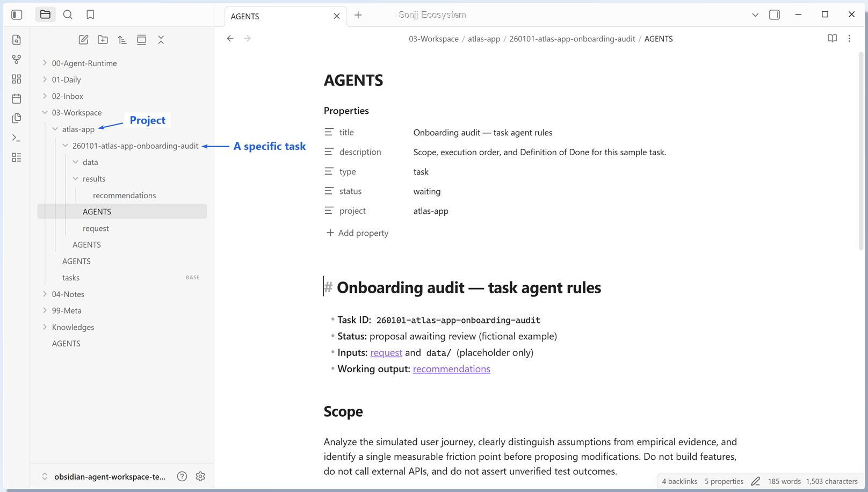Viewport: 868px width, 492px height.
Task: Close the AGENTS tab
Action: pyautogui.click(x=337, y=16)
